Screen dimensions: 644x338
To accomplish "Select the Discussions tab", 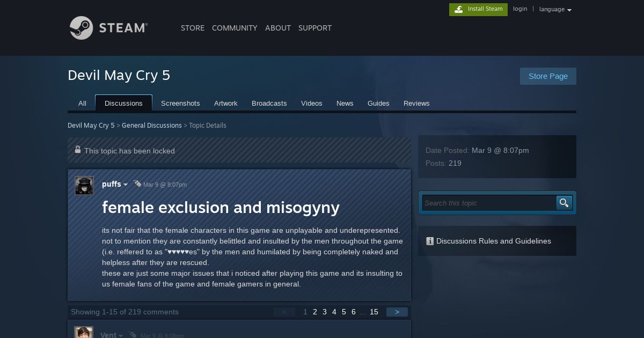I will coord(123,103).
